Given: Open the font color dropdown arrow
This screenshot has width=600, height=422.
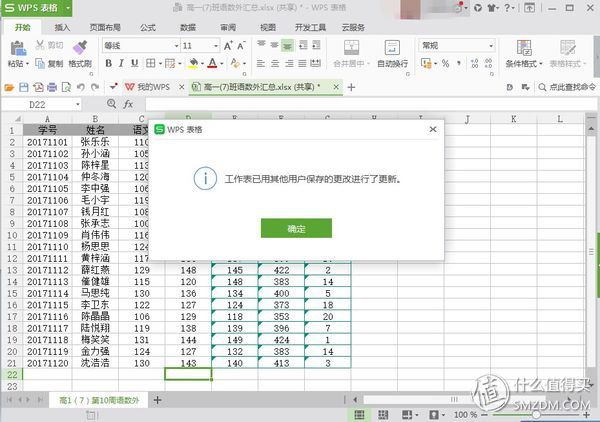Looking at the screenshot, I should 222,64.
